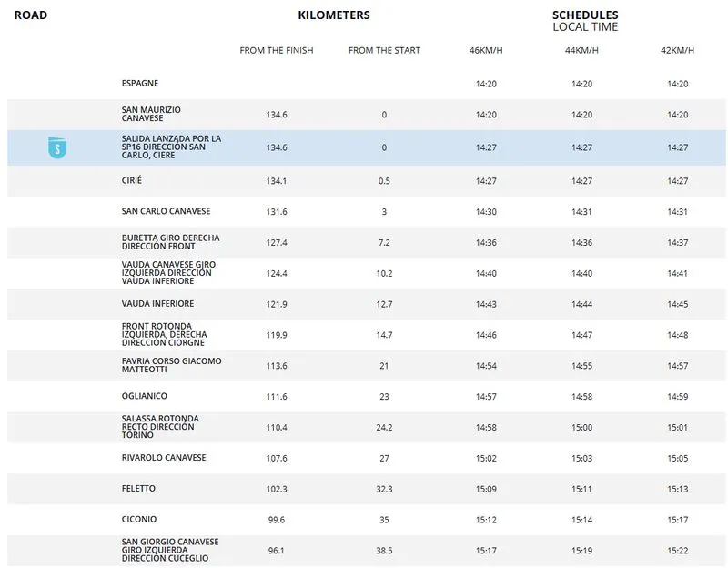Select the ESPAGNE row label

pyautogui.click(x=140, y=84)
